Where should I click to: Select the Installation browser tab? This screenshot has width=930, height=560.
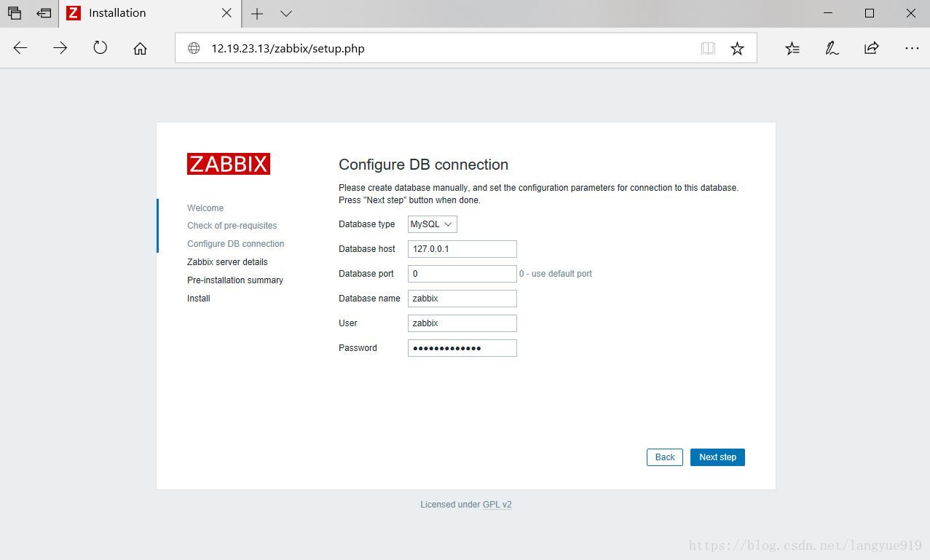(149, 13)
